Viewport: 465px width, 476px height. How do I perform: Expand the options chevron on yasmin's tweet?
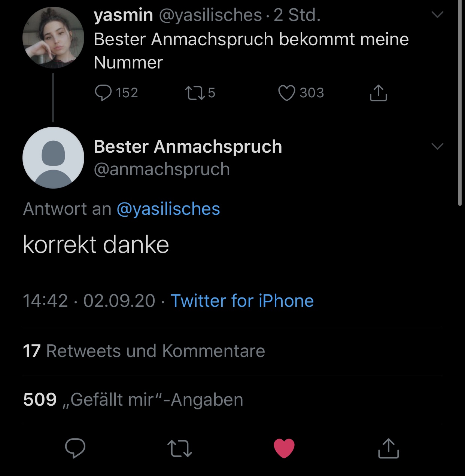[437, 15]
